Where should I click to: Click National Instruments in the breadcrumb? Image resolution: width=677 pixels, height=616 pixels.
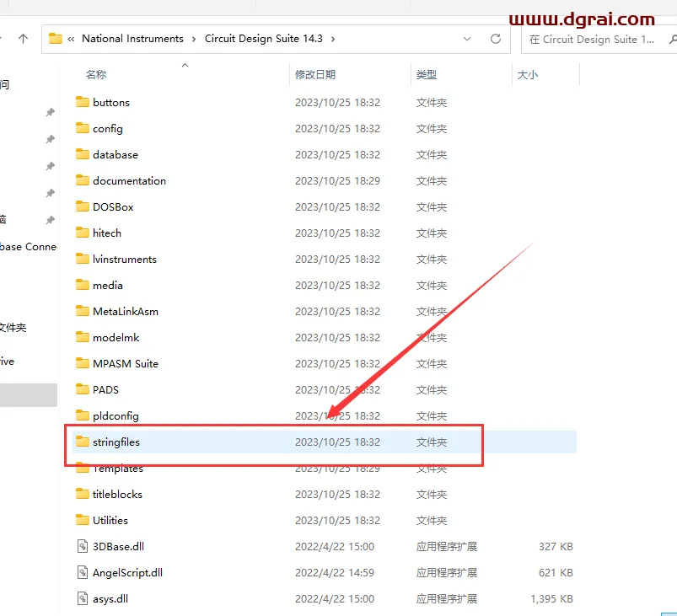132,39
